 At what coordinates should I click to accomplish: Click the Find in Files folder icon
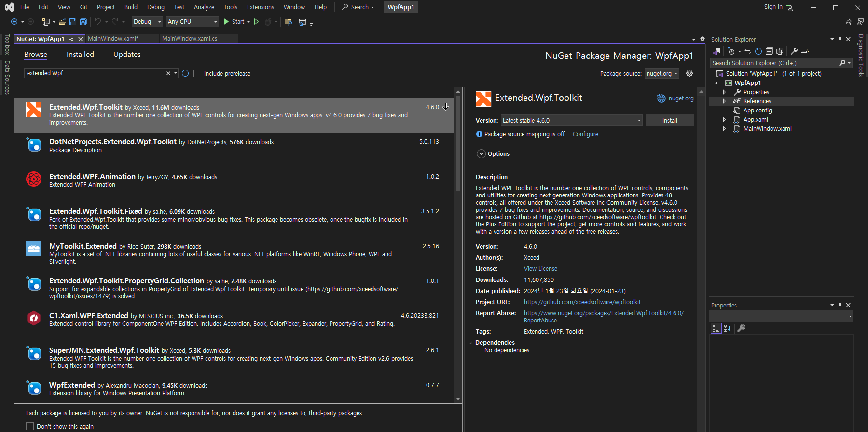(289, 22)
